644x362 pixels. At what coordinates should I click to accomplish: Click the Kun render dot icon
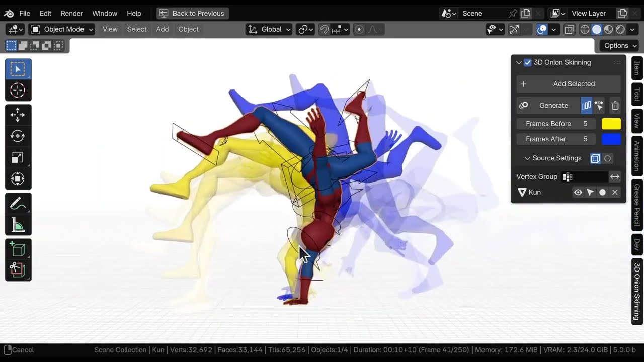click(x=602, y=192)
